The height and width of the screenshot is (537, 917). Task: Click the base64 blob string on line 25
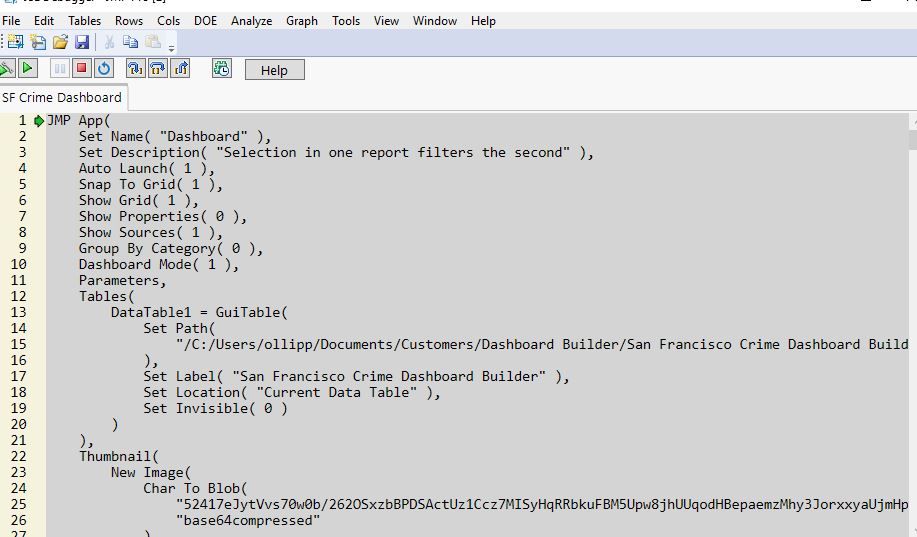pos(542,504)
